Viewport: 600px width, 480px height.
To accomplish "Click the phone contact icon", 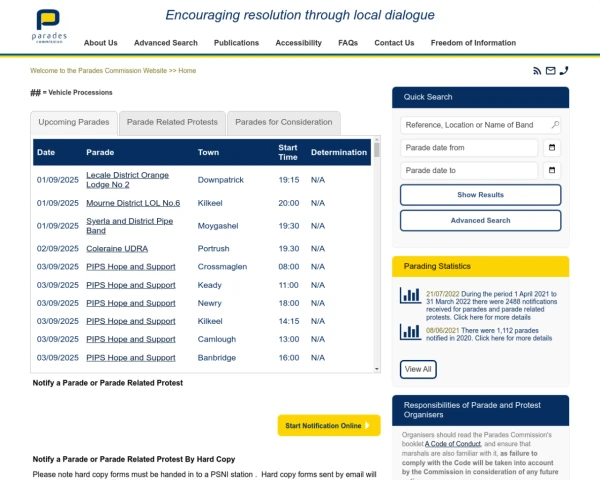I will (x=564, y=70).
